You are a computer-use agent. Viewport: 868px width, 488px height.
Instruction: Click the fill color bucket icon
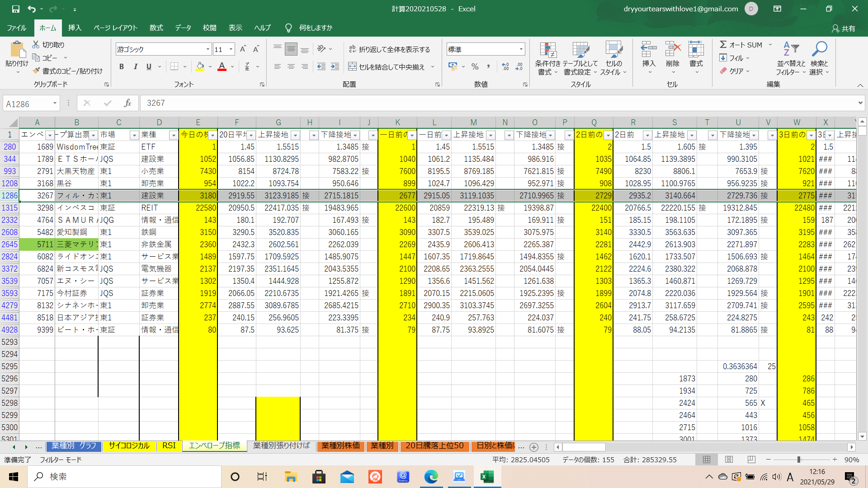200,67
